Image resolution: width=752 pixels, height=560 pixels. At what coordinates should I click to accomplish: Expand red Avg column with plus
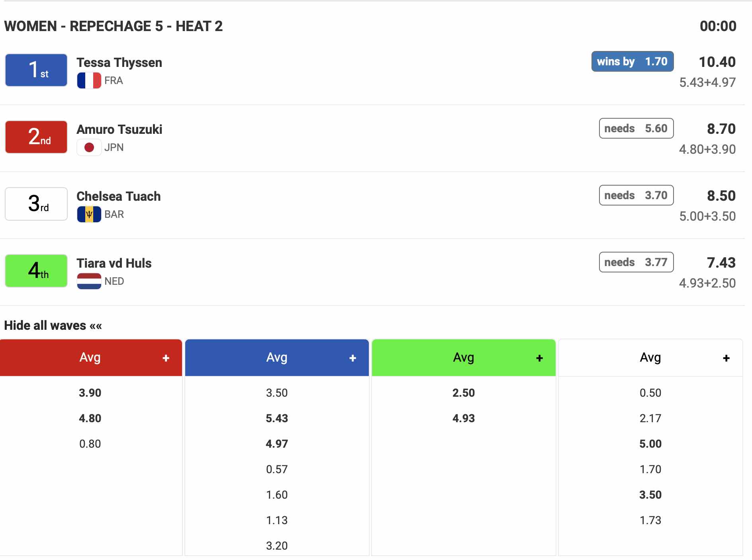click(x=166, y=358)
